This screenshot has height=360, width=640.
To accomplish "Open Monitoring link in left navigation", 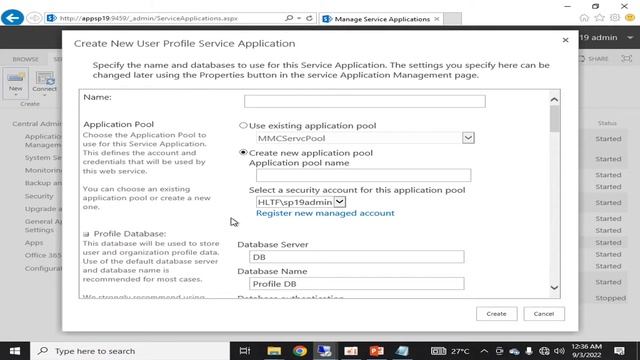I will coord(43,170).
